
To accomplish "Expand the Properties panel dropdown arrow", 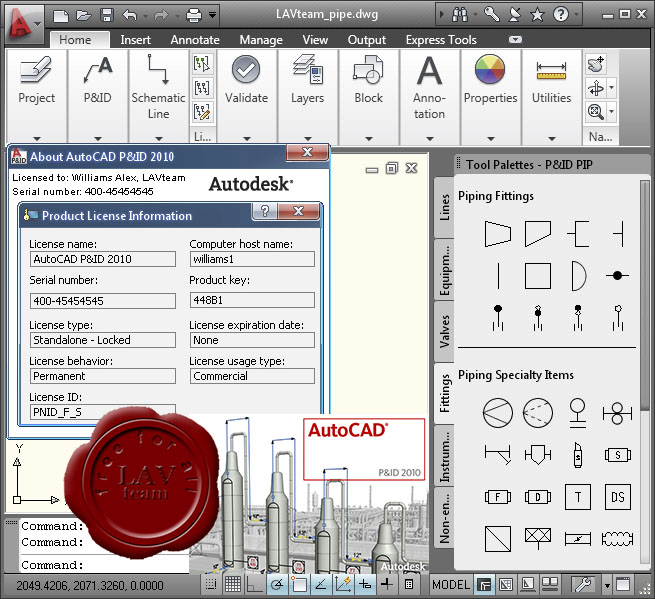I will pyautogui.click(x=491, y=138).
